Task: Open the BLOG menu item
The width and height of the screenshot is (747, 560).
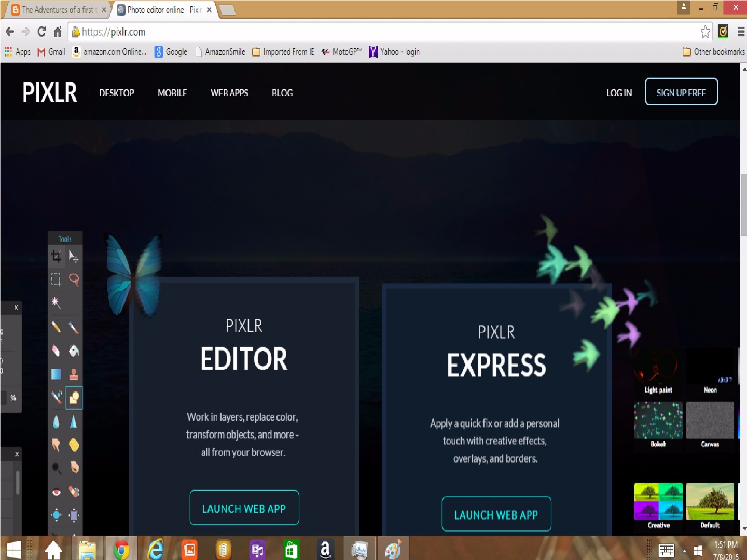Action: (x=282, y=93)
